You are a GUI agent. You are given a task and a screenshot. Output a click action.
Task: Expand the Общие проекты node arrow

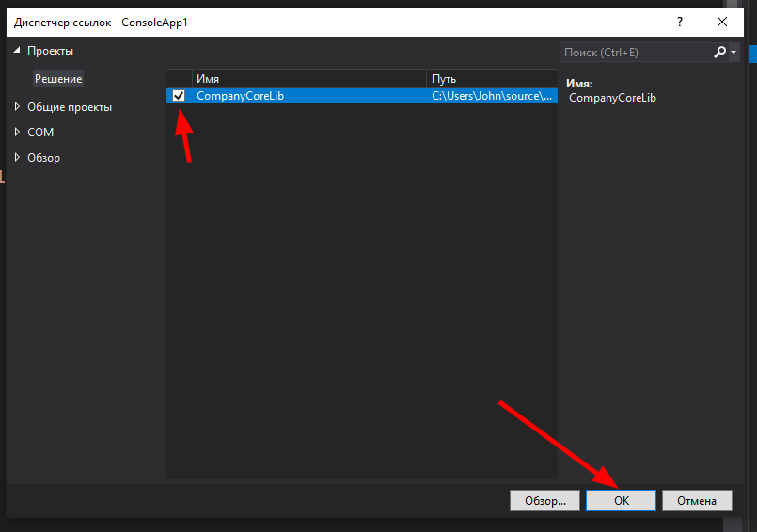coord(17,107)
